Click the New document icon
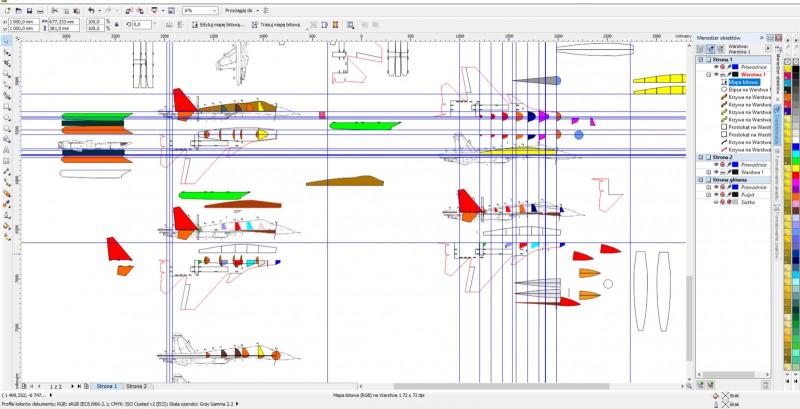The height and width of the screenshot is (409, 800). tap(6, 9)
